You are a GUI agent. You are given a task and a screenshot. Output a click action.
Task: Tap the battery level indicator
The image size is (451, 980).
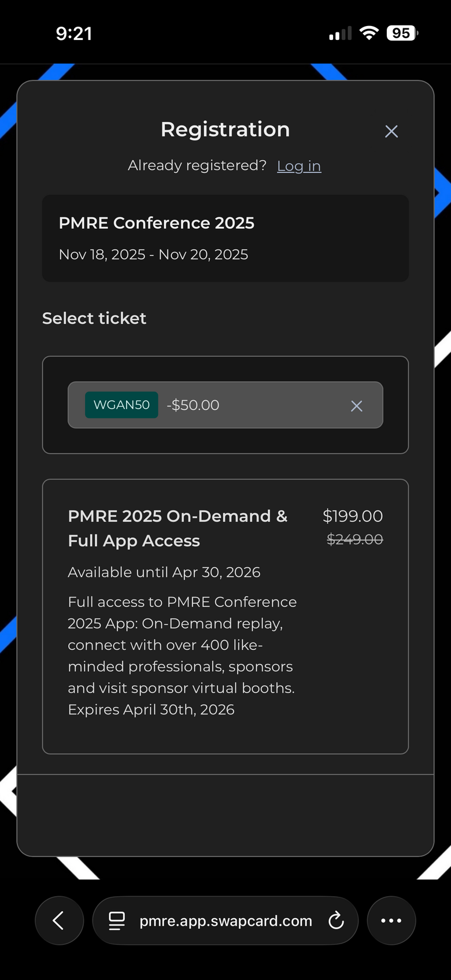tap(402, 33)
